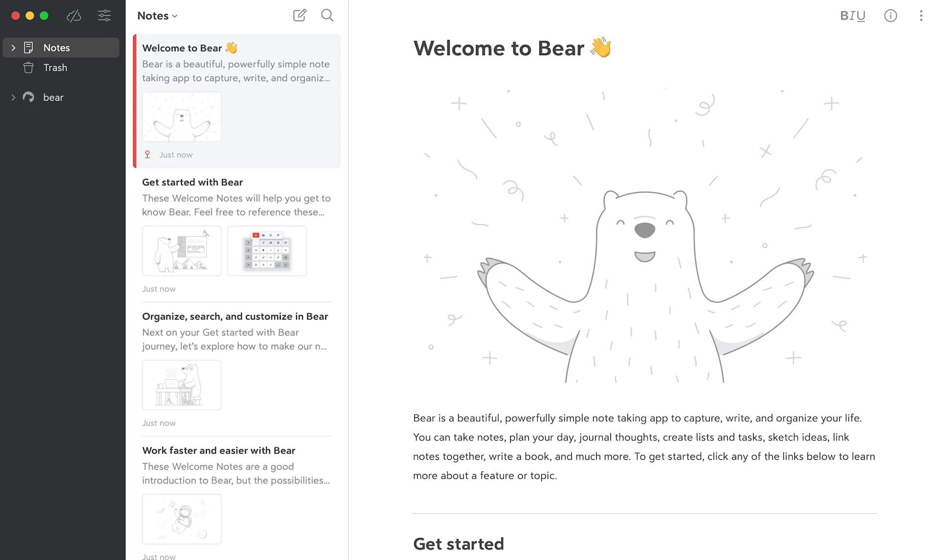Open the compose new note icon
The height and width of the screenshot is (560, 939).
299,15
